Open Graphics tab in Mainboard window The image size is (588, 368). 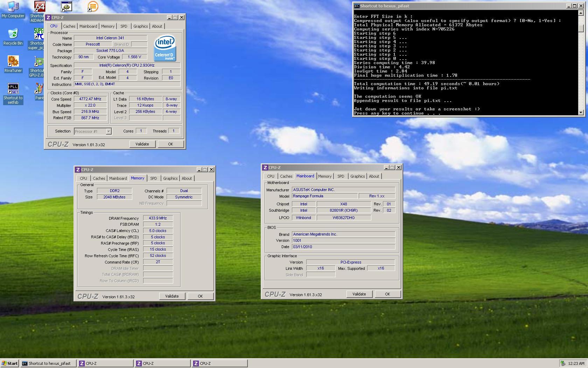click(x=358, y=176)
